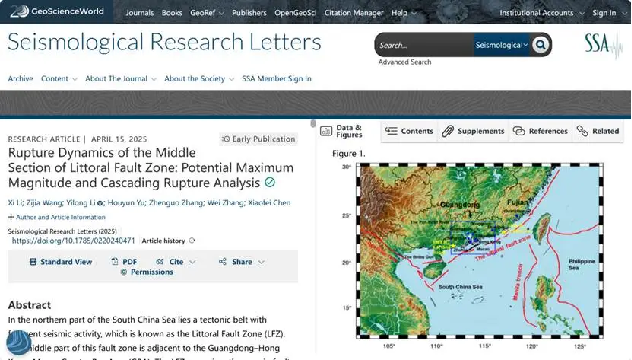Click into the Search input field

(425, 45)
